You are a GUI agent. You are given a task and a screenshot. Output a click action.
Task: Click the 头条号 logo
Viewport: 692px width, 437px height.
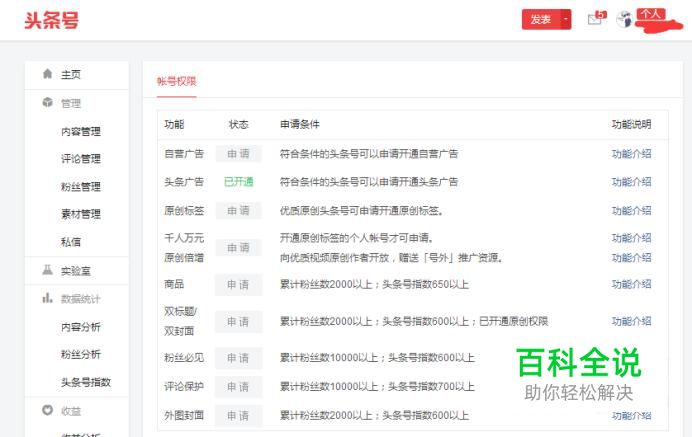52,20
